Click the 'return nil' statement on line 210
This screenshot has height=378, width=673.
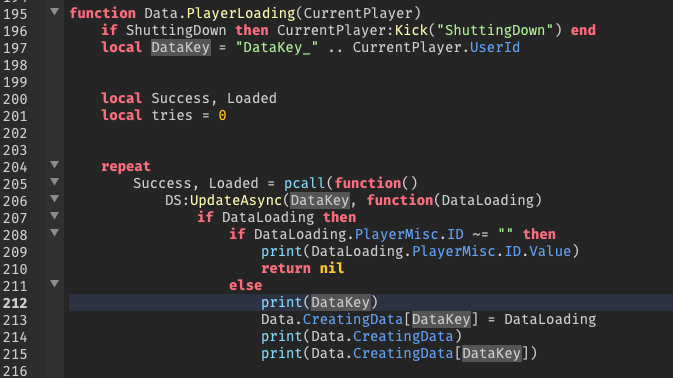tap(303, 269)
